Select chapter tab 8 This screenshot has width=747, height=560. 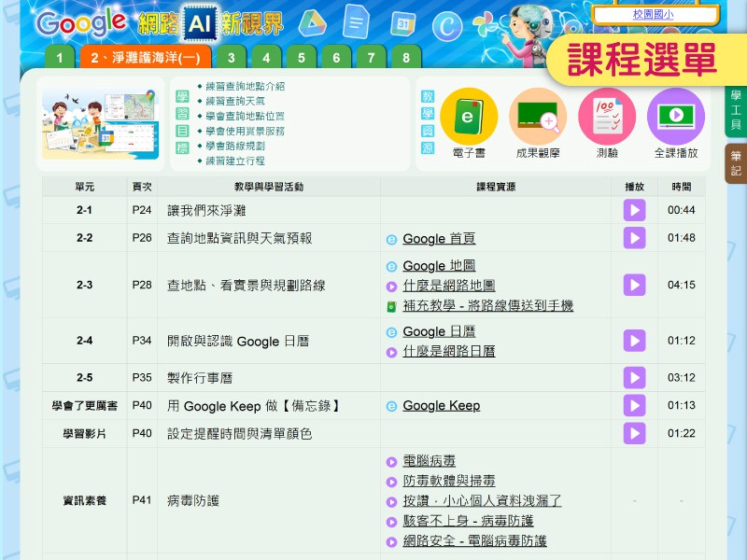[405, 58]
